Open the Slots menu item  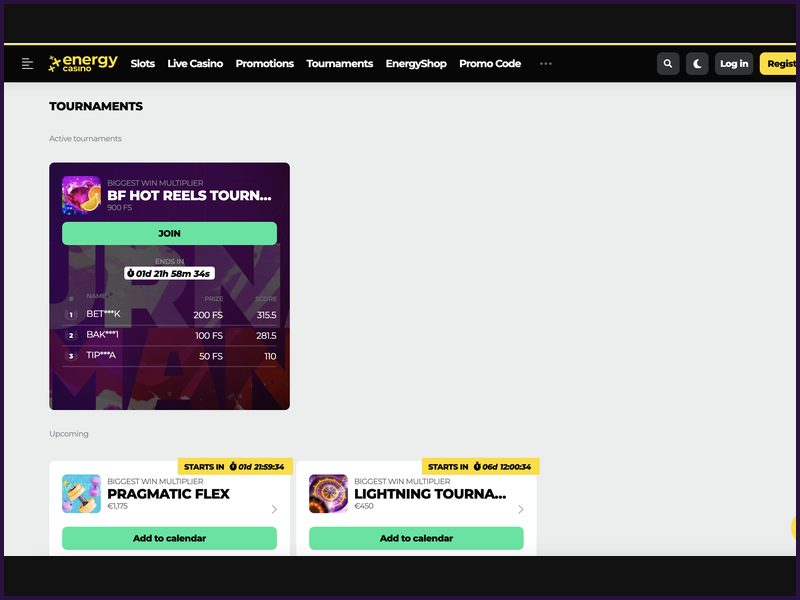pos(143,64)
